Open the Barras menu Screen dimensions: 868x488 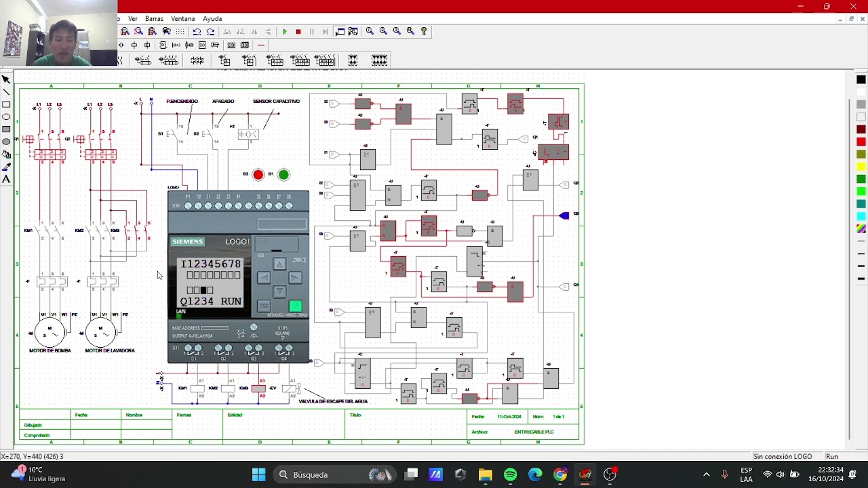click(x=154, y=18)
